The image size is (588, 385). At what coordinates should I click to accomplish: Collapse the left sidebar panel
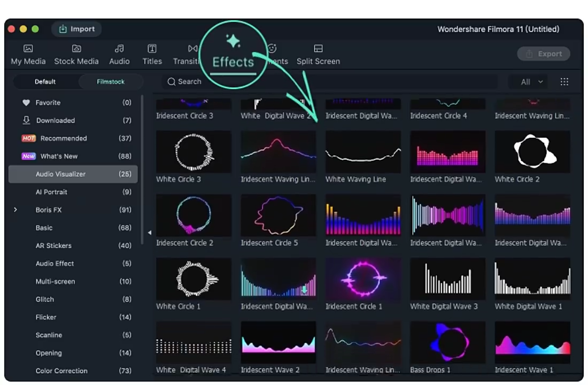coord(150,232)
